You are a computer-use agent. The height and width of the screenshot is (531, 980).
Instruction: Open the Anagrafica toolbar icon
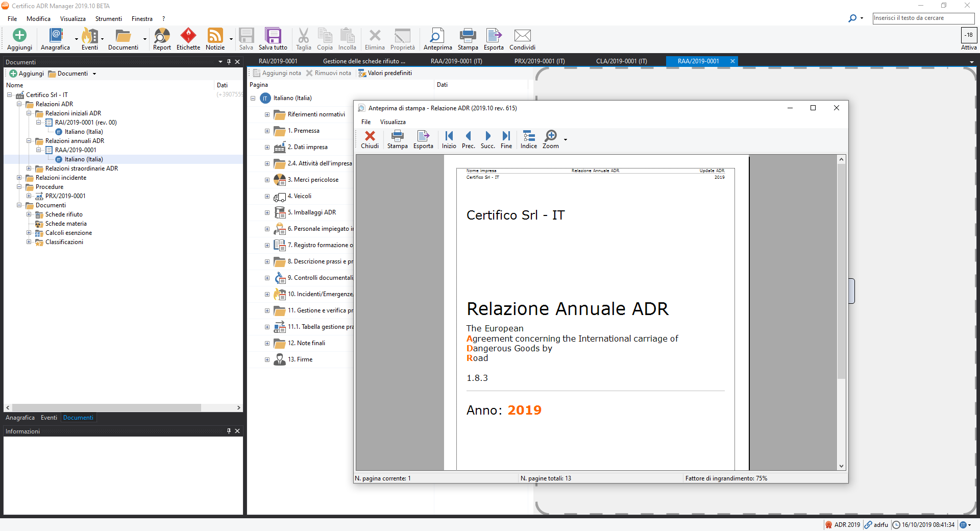click(55, 36)
